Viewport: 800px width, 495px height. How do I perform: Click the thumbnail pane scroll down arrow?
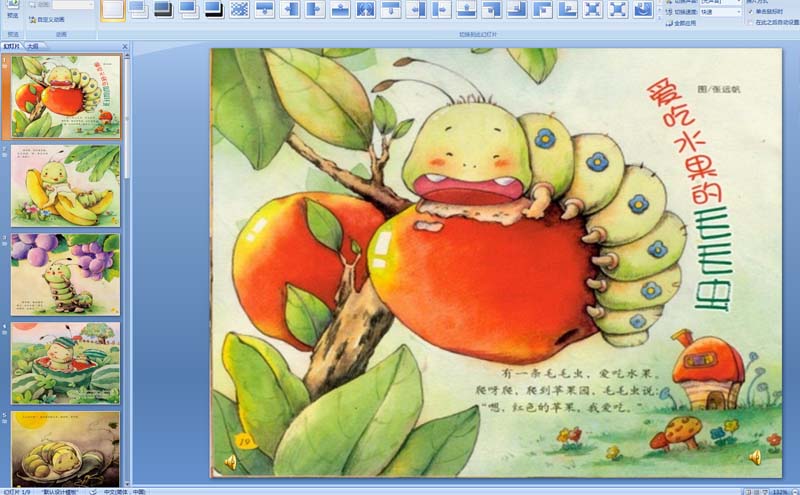(127, 484)
